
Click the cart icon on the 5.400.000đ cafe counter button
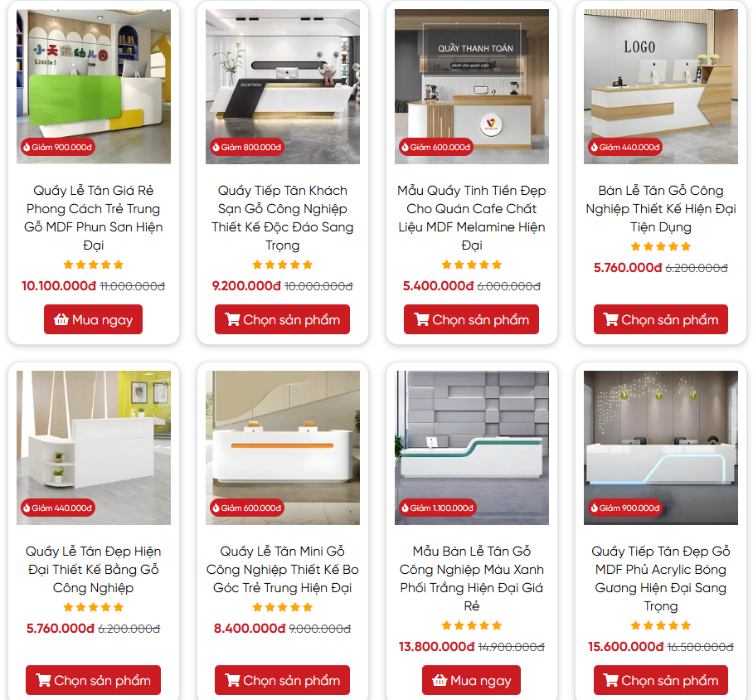coord(421,319)
